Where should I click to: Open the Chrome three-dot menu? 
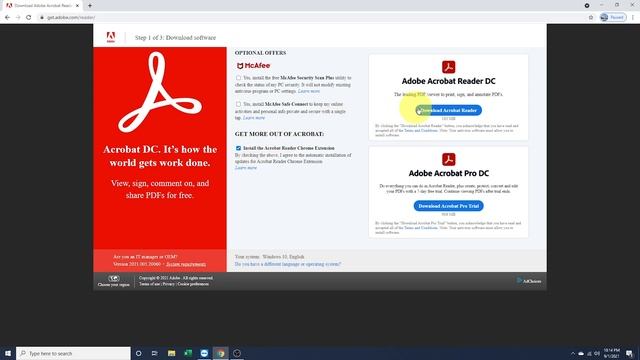coord(633,17)
